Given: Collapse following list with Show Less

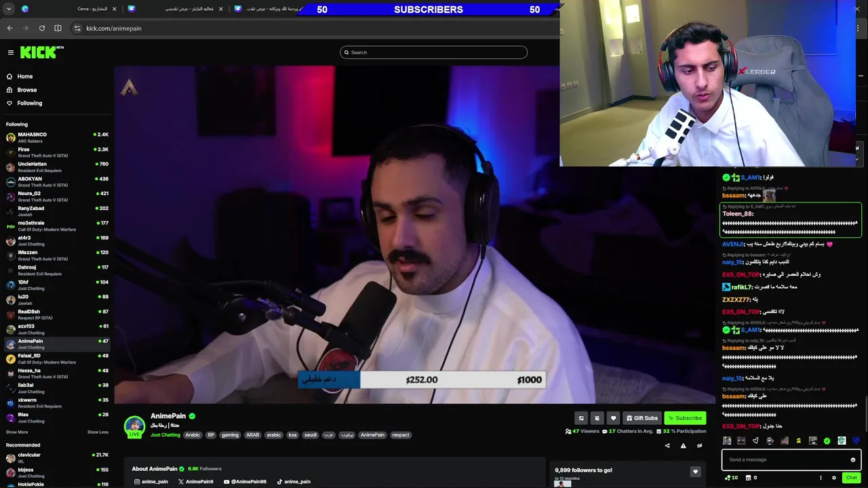Looking at the screenshot, I should 98,432.
